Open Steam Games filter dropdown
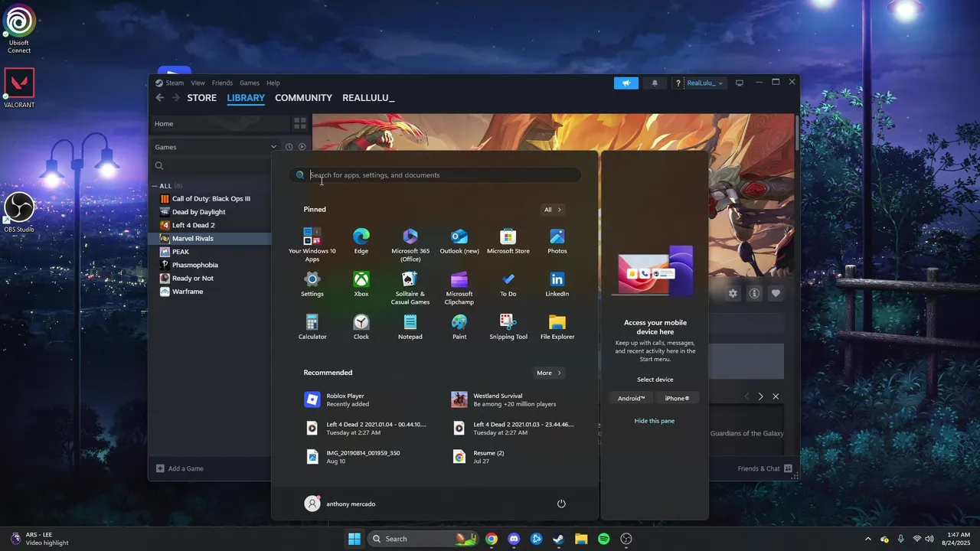Screen dimensions: 980x551 215,147
